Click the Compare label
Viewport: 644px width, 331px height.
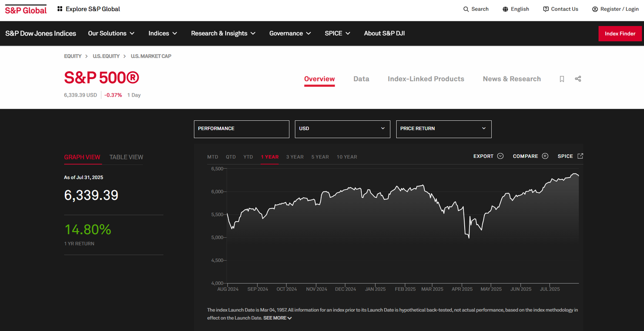(x=525, y=156)
